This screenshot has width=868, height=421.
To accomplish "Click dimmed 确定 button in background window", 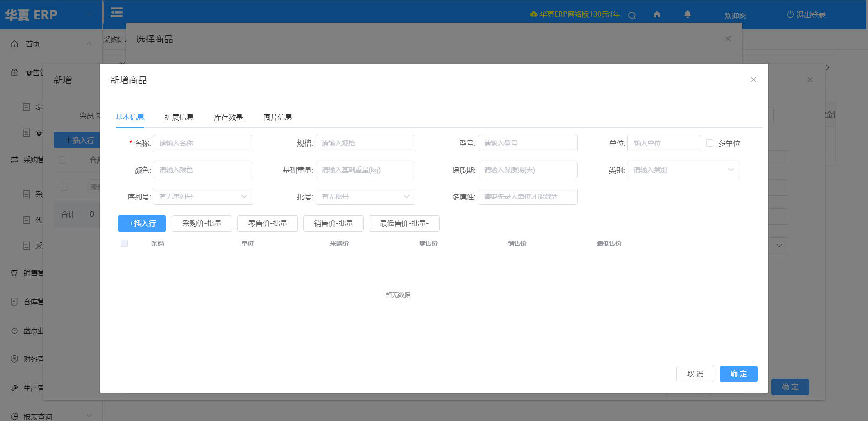I will pos(790,387).
